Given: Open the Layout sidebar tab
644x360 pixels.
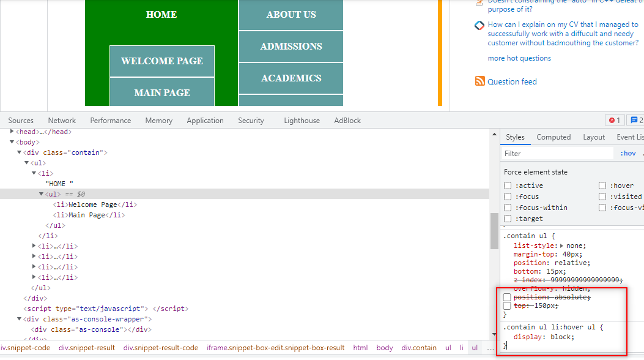Looking at the screenshot, I should (594, 137).
